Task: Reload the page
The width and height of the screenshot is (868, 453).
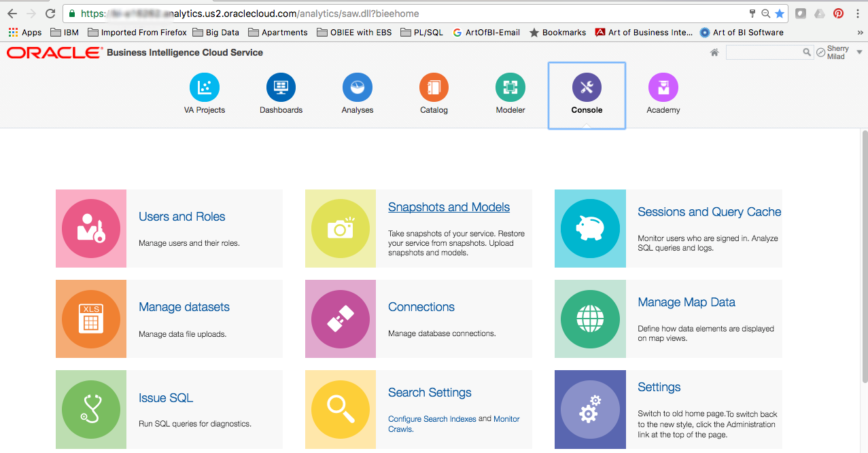Action: (50, 14)
